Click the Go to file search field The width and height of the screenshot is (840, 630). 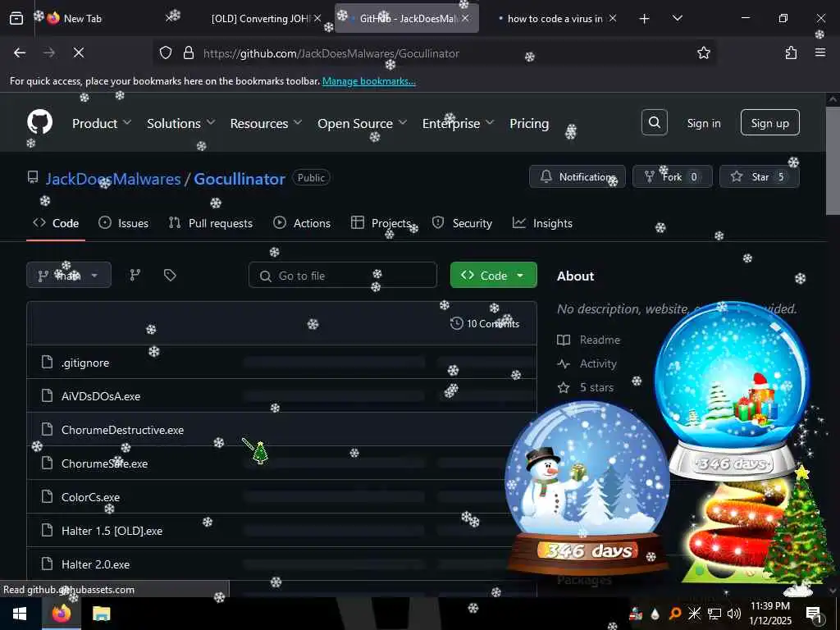coord(342,275)
